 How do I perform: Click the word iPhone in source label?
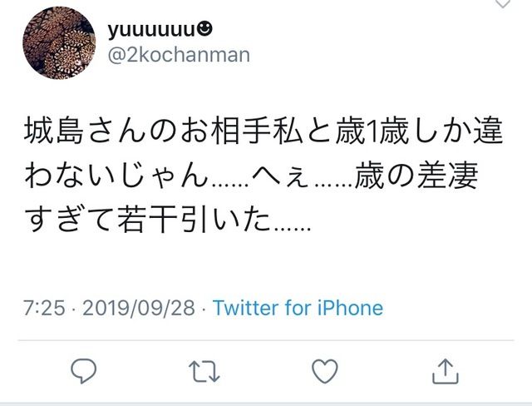tap(351, 308)
